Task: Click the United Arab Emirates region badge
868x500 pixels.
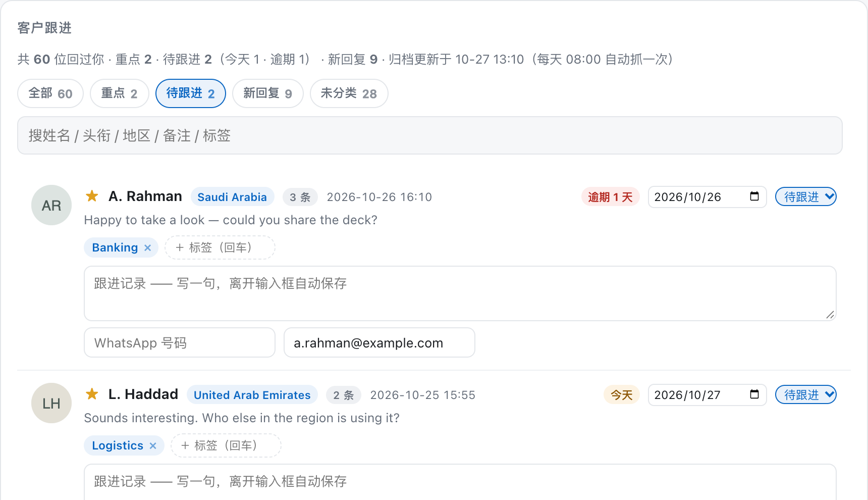Action: [x=252, y=394]
